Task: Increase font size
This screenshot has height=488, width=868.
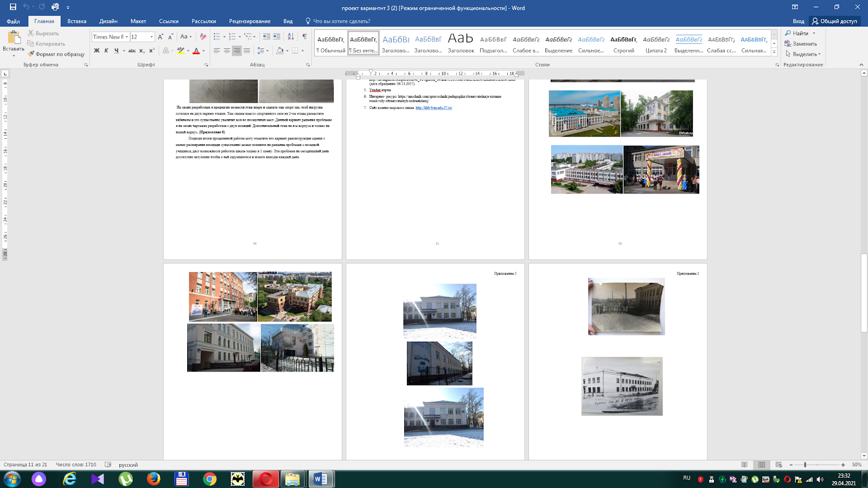Action: click(x=161, y=36)
